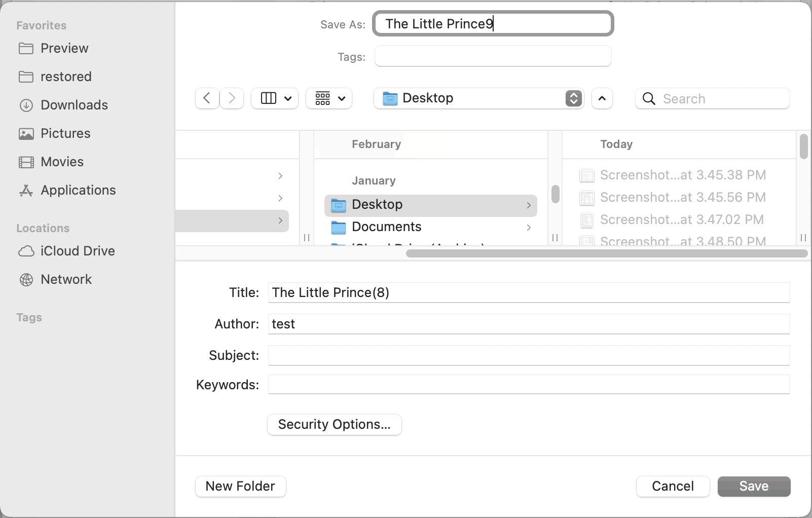Open the Desktop location popup menu
The height and width of the screenshot is (518, 812).
[478, 98]
